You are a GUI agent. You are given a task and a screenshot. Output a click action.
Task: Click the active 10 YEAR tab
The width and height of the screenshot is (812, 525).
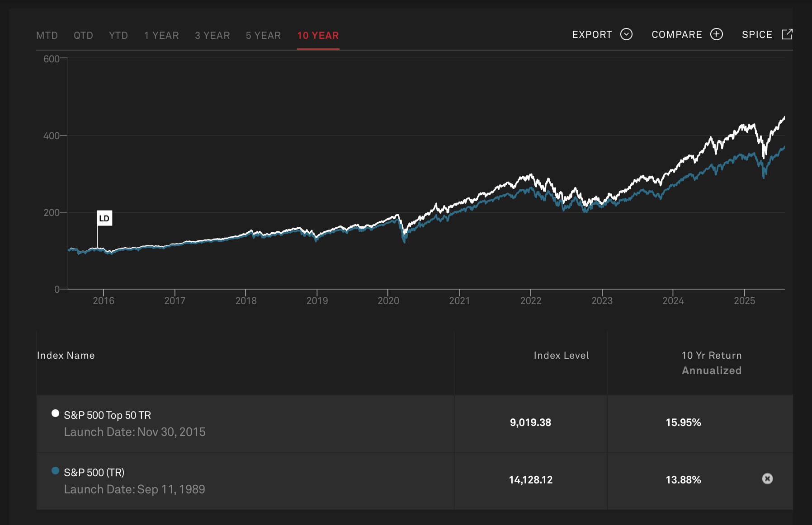318,35
